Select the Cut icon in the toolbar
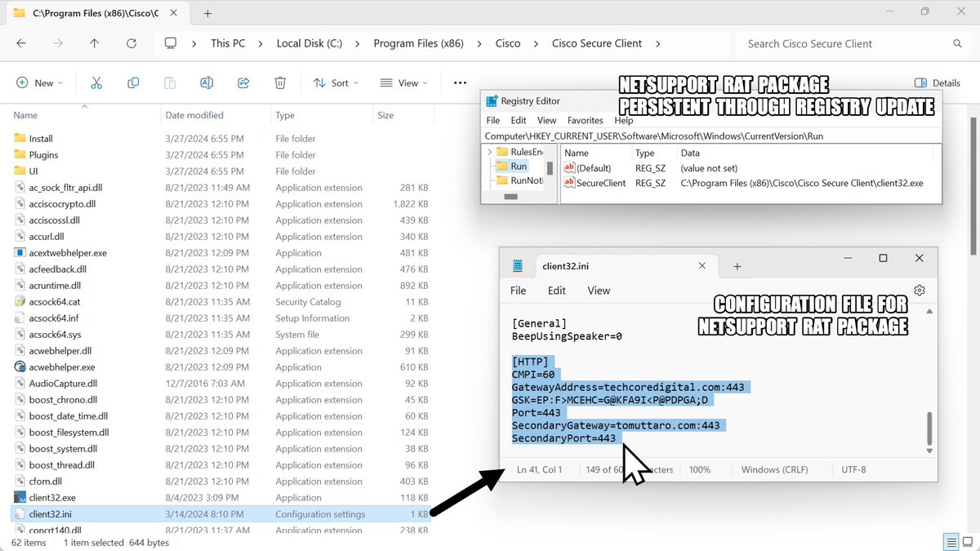This screenshot has height=551, width=980. (96, 82)
